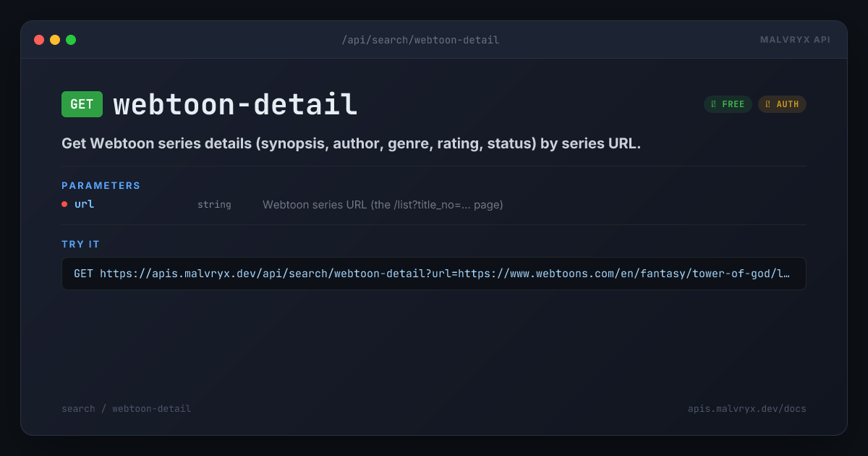Click the green GET method badge
868x456 pixels.
pos(82,104)
